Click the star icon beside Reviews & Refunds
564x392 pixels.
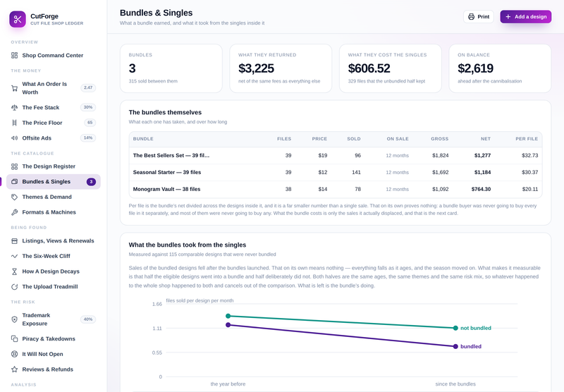pos(14,369)
